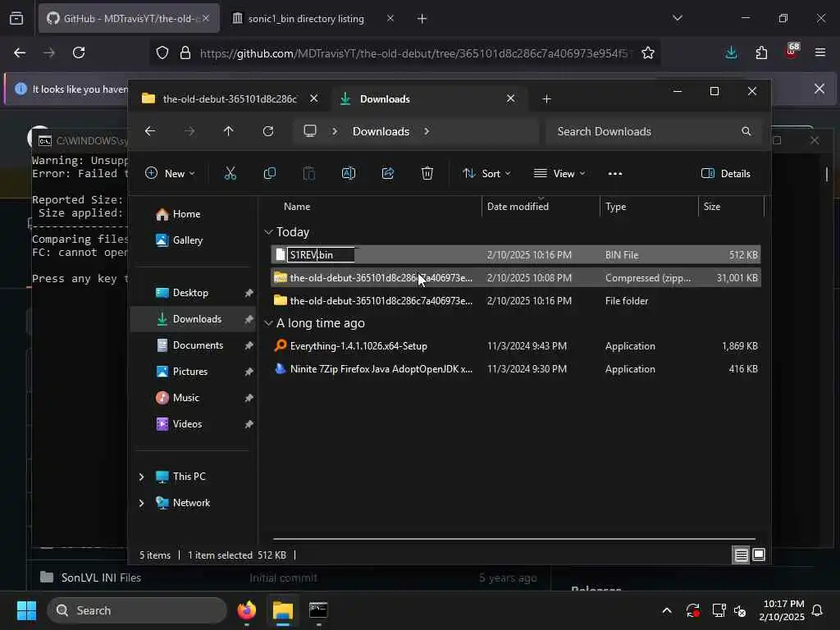Click the Paste clipboard icon in Explorer toolbar
Viewport: 840px width, 630px height.
click(309, 173)
